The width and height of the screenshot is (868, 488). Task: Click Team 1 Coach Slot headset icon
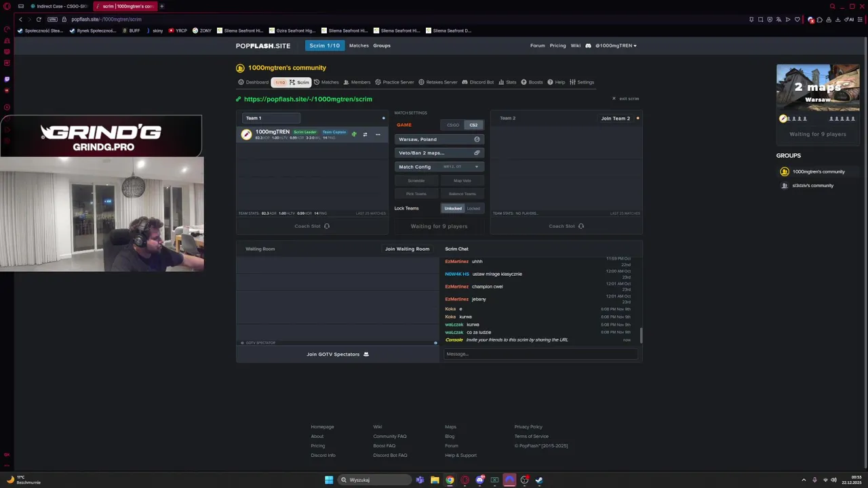point(326,226)
